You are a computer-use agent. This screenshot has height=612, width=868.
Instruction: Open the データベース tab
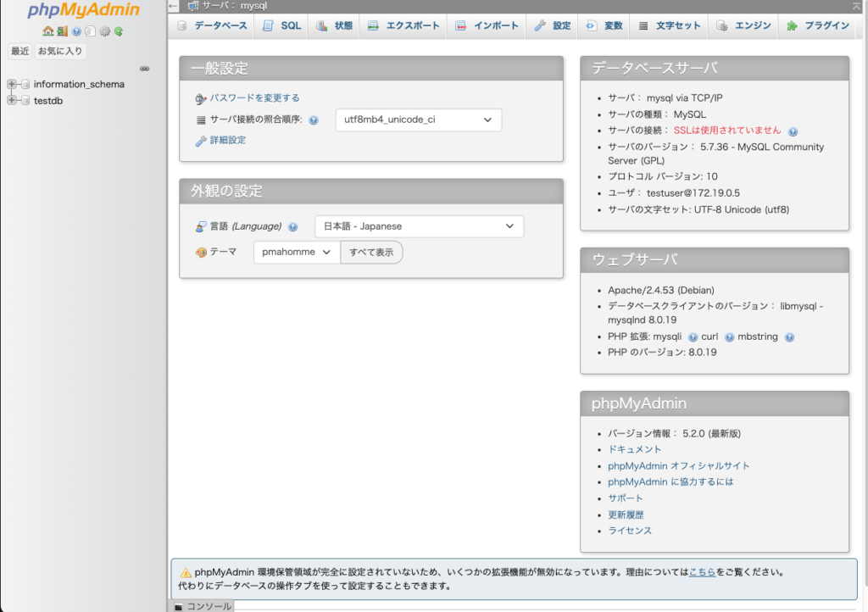(212, 25)
